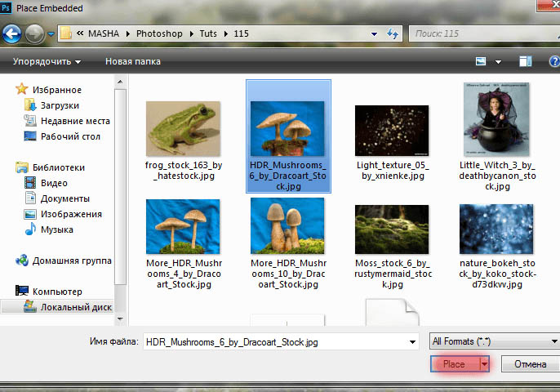Open Загрузки folder in sidebar
The width and height of the screenshot is (560, 392).
click(x=60, y=105)
